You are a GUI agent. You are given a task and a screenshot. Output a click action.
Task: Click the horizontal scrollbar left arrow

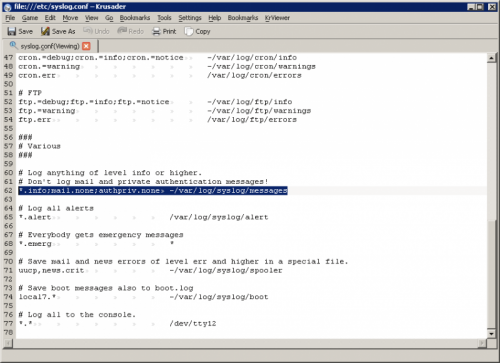pyautogui.click(x=8, y=343)
